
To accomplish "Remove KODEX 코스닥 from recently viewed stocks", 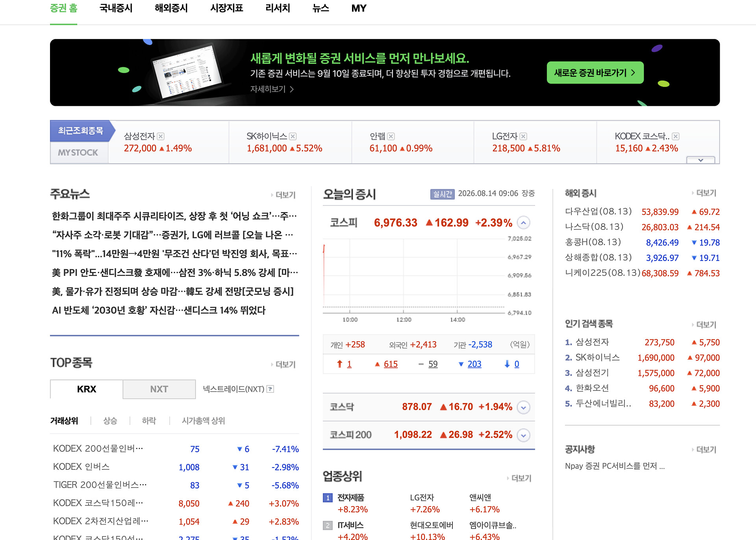I will coord(676,136).
